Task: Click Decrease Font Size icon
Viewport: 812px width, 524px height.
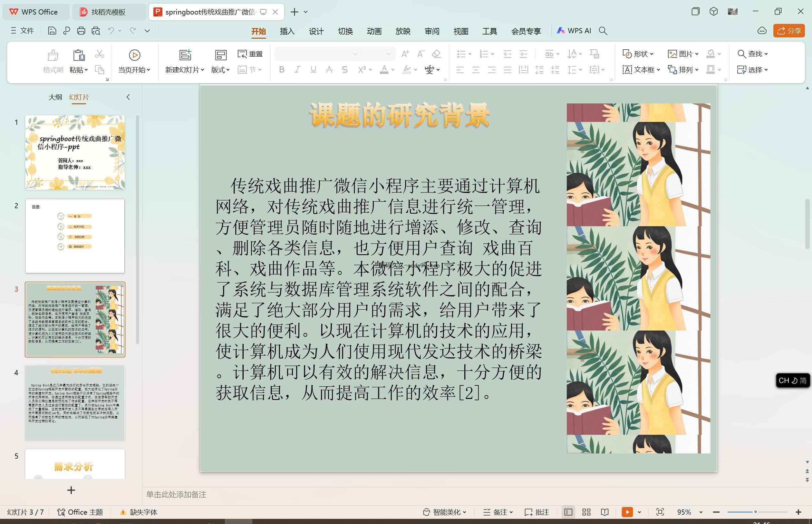Action: click(x=421, y=54)
